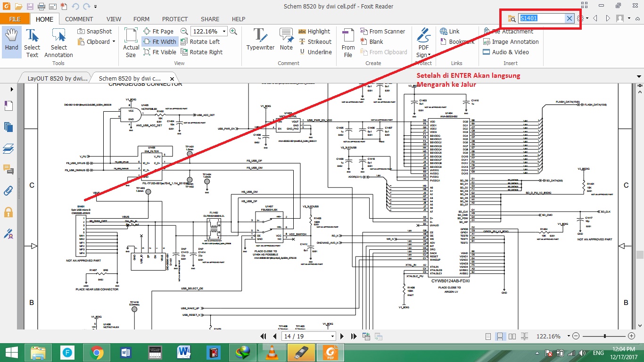This screenshot has height=362, width=644.
Task: Toggle the Highlight annotation tool
Action: point(315,31)
